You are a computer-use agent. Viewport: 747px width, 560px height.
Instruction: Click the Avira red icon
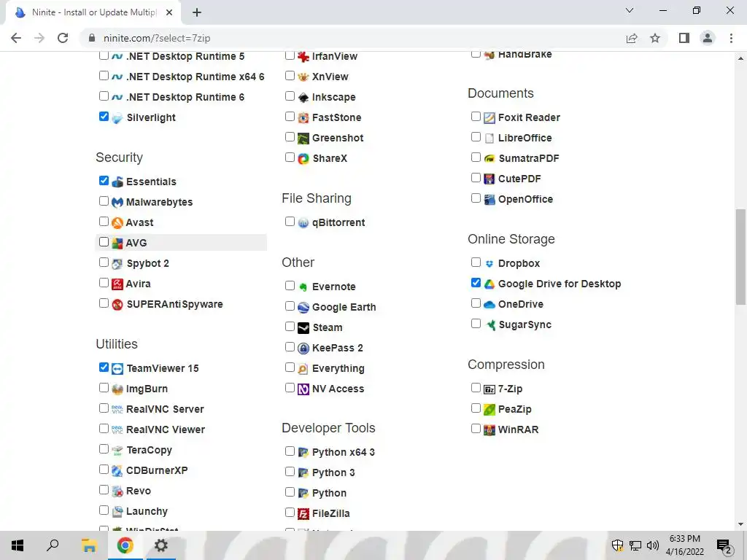pos(117,284)
